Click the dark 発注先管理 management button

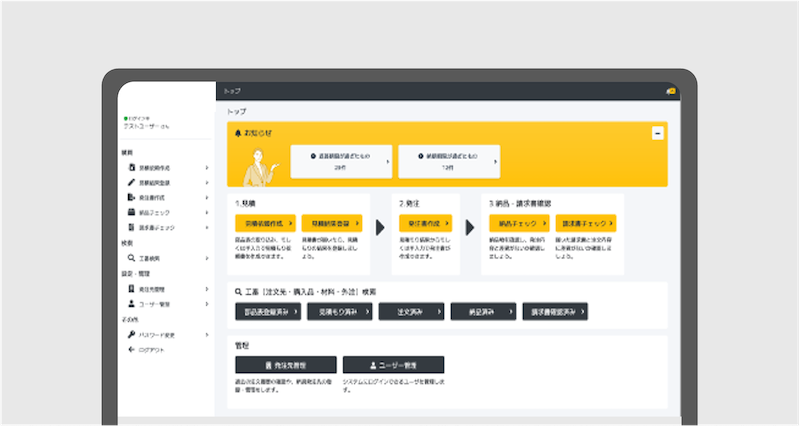click(x=283, y=365)
